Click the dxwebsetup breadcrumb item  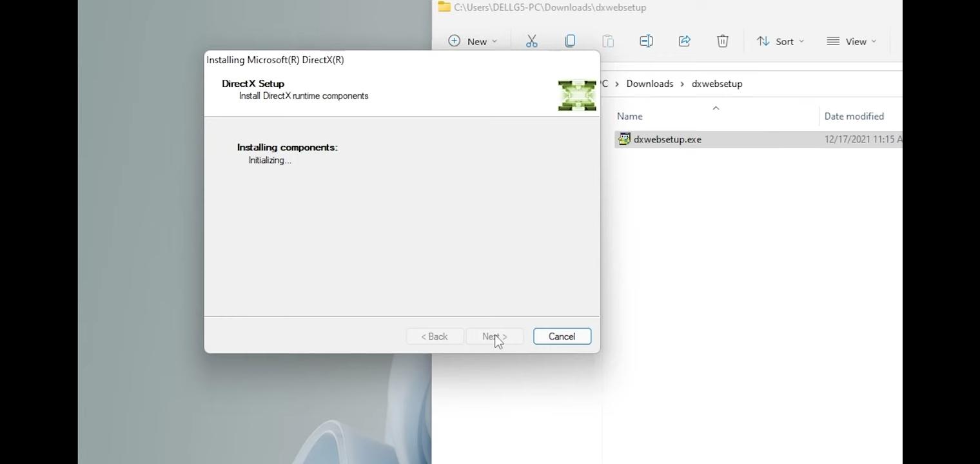point(717,83)
